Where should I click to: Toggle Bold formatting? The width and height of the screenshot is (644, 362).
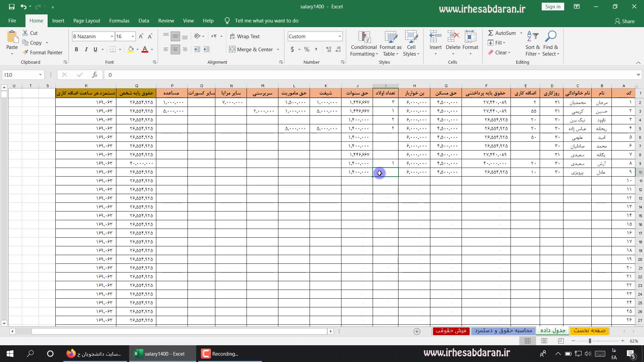pos(76,49)
